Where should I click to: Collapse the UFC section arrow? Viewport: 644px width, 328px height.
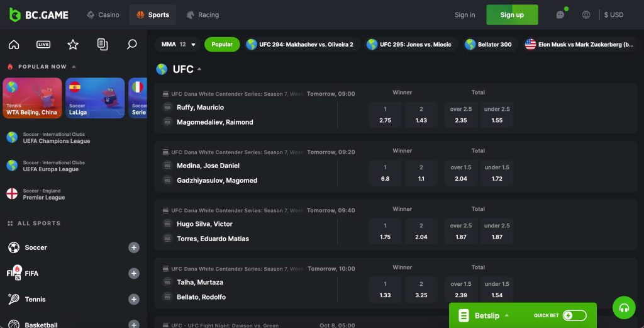(x=199, y=69)
